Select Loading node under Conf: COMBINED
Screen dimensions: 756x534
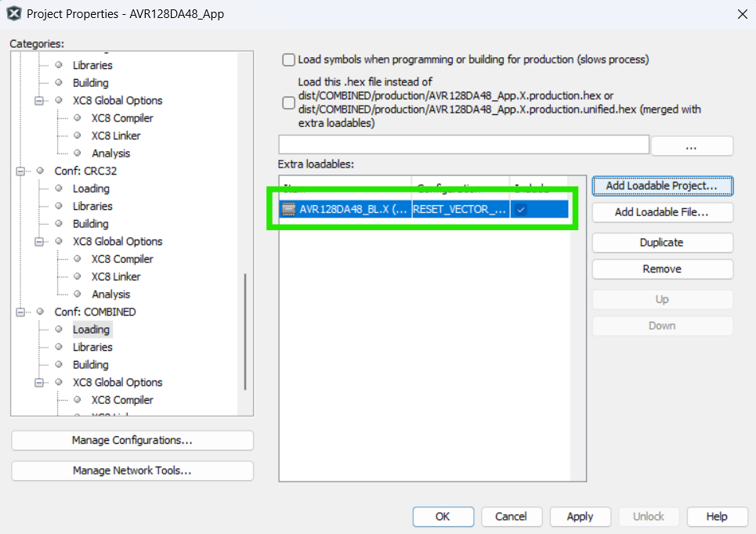91,330
